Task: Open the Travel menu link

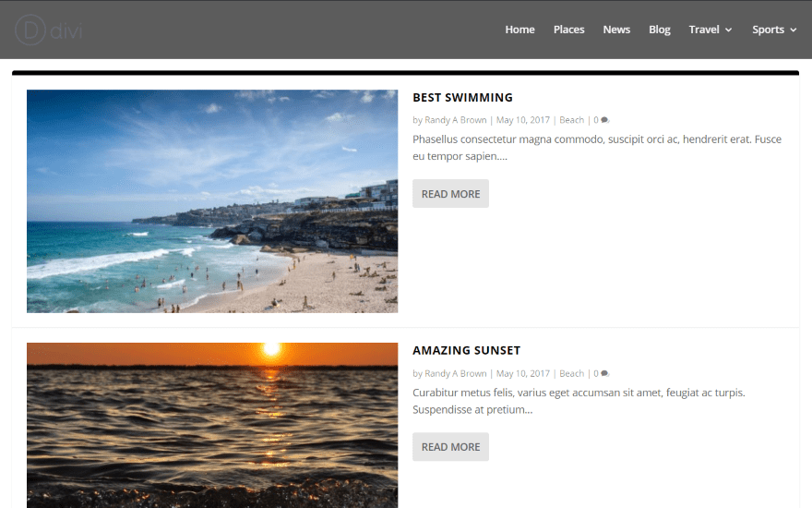Action: (704, 30)
